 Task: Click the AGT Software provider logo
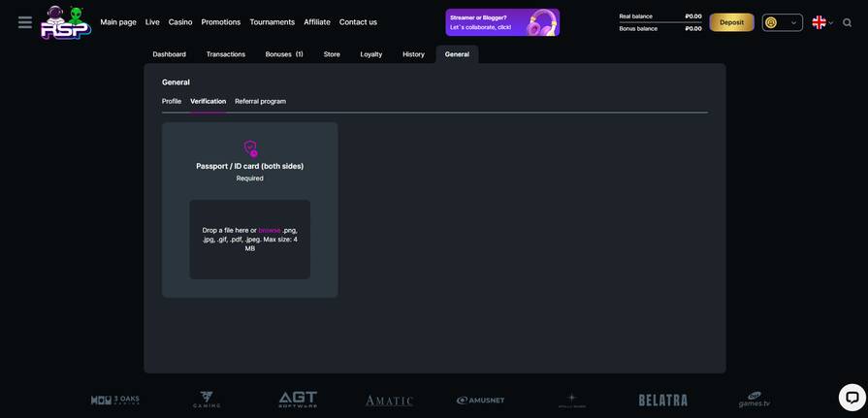pos(298,400)
